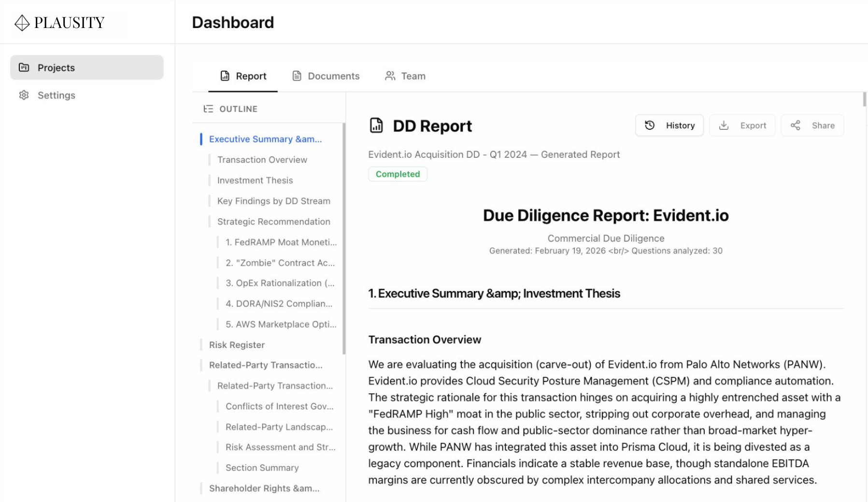
Task: Click the Projects folder icon in sidebar
Action: [24, 68]
